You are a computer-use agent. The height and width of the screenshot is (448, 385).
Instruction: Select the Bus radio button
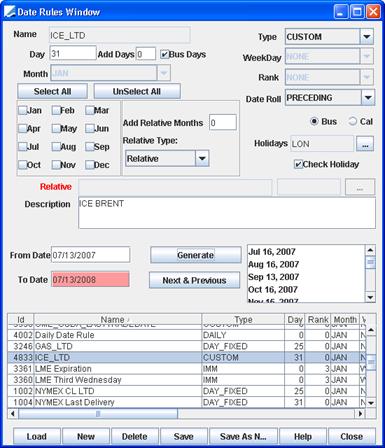(314, 121)
